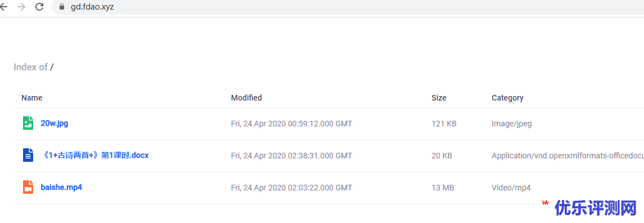Screen dimensions: 644x223
Task: Sort by the Modified column header
Action: pos(247,98)
